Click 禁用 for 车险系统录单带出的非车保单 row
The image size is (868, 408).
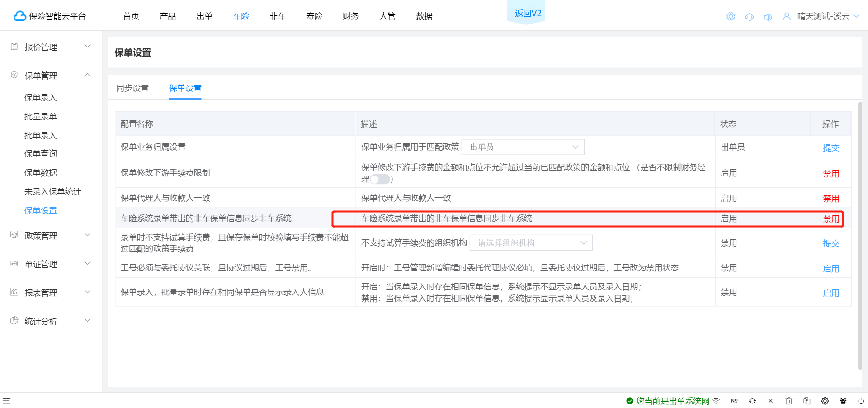831,219
